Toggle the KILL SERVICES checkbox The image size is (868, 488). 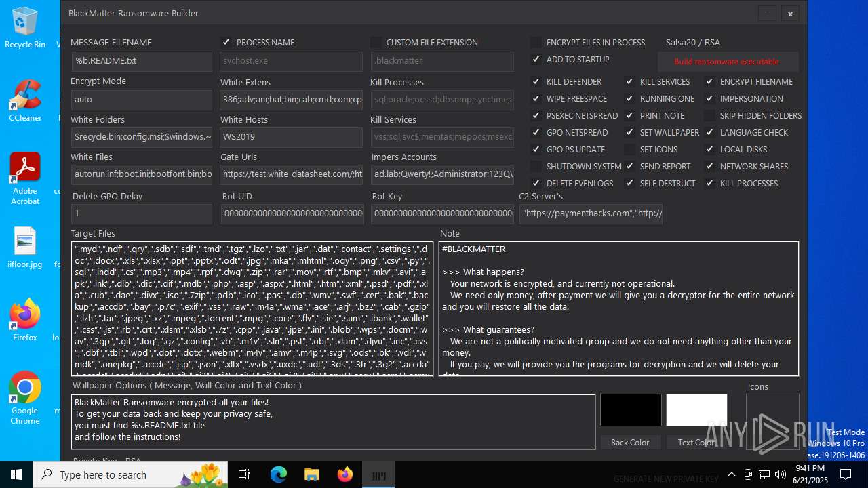[x=630, y=81]
